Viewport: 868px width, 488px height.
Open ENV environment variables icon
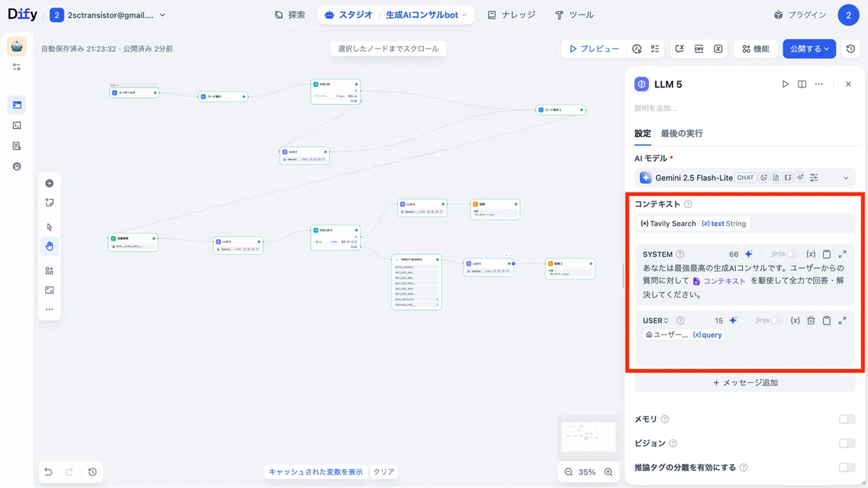click(699, 49)
